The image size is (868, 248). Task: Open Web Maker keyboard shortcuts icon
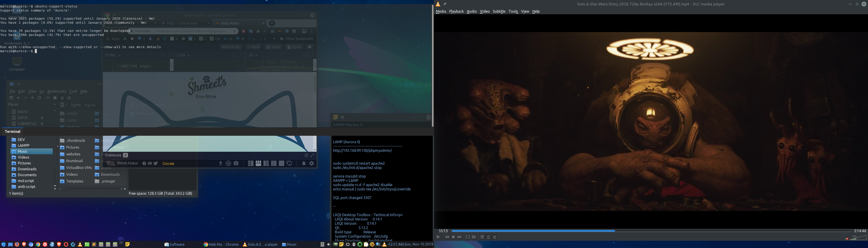coord(150,163)
